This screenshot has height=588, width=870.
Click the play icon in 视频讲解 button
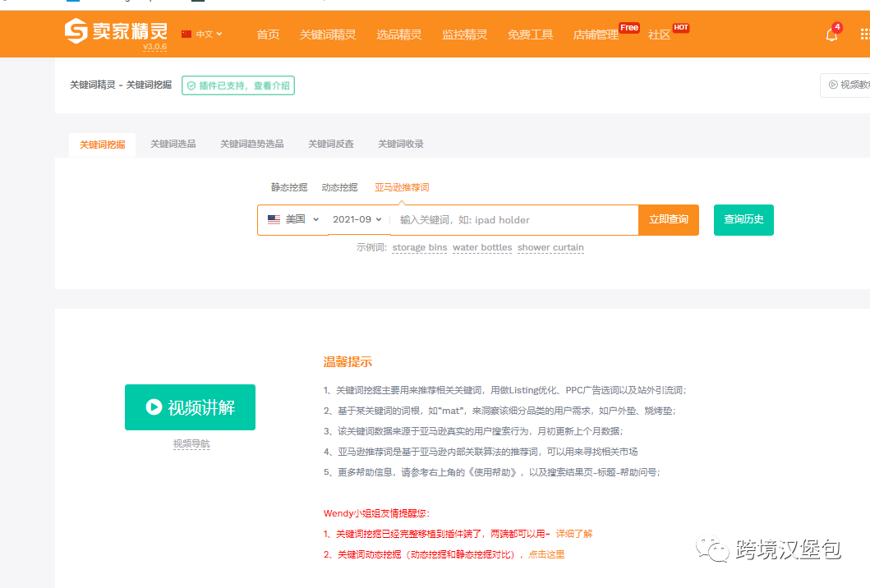[x=152, y=407]
